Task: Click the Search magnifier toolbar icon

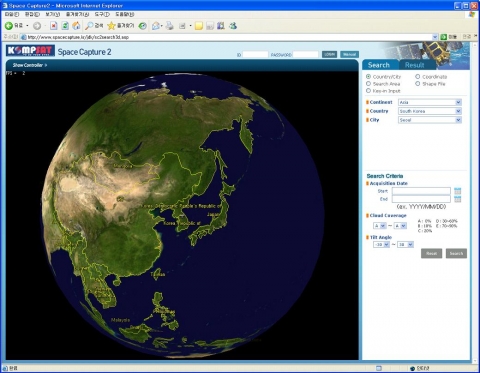Action: pos(89,26)
